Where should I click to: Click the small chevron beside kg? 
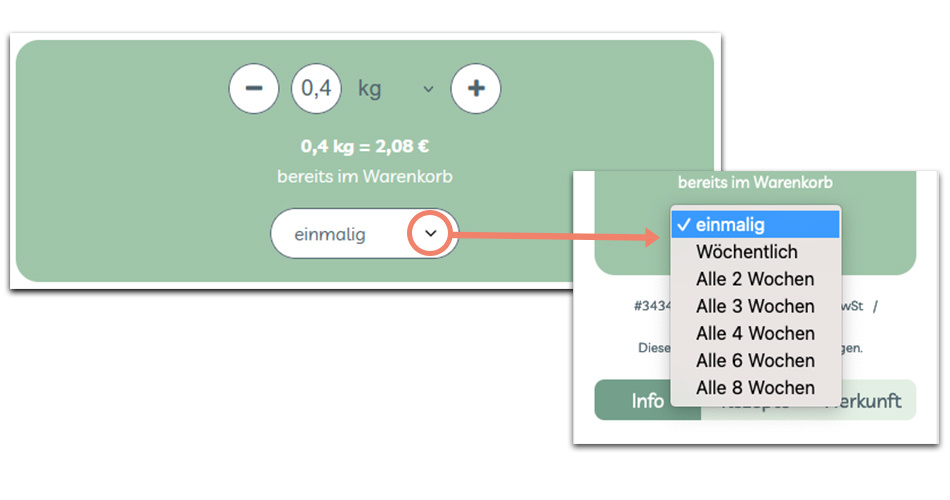click(x=428, y=89)
